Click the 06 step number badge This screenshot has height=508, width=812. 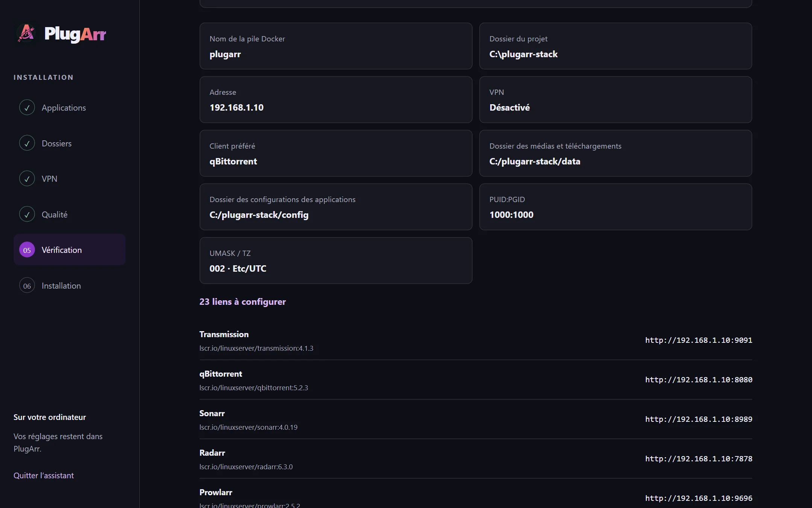pos(27,286)
